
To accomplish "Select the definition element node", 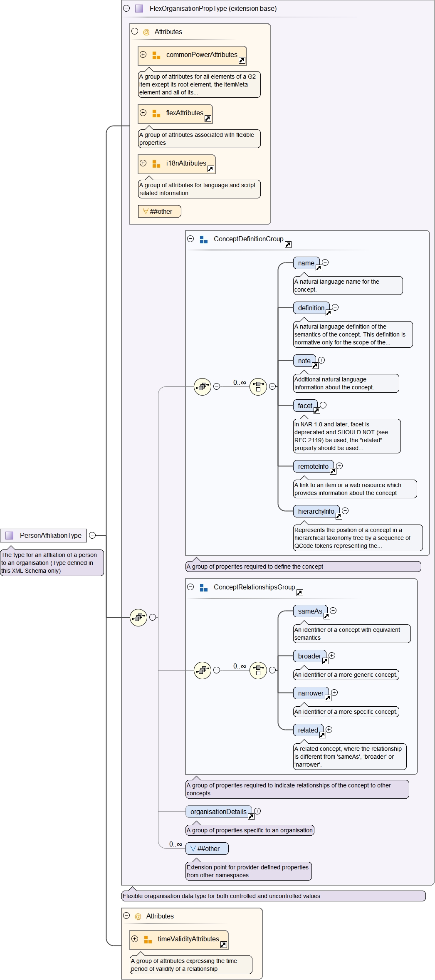I will 311,308.
